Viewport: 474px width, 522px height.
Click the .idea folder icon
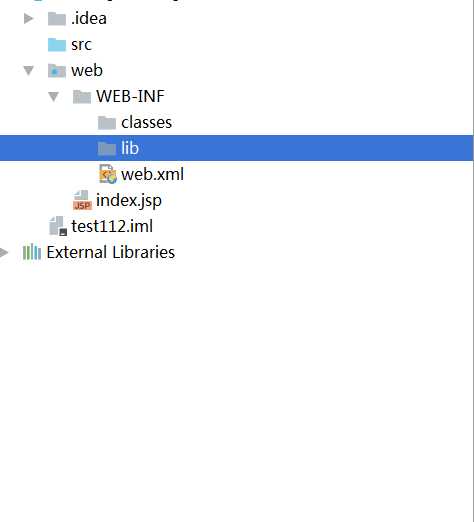(57, 19)
